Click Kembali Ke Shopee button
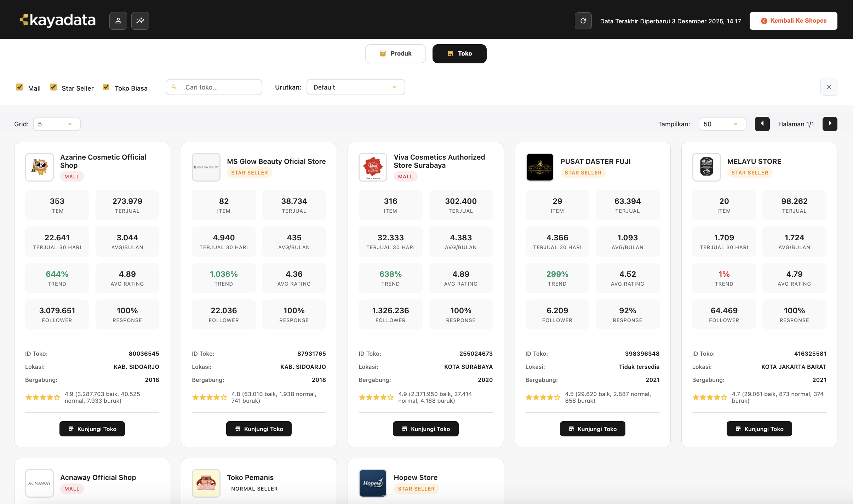853x504 pixels. pos(793,21)
